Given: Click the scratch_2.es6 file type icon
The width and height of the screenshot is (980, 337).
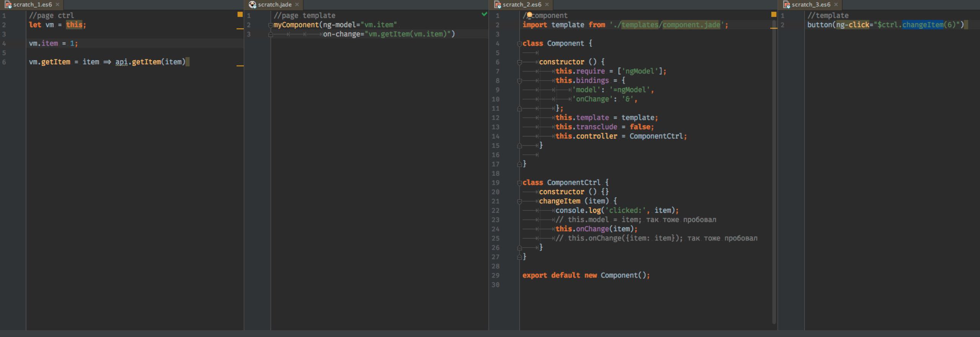Looking at the screenshot, I should pos(497,5).
